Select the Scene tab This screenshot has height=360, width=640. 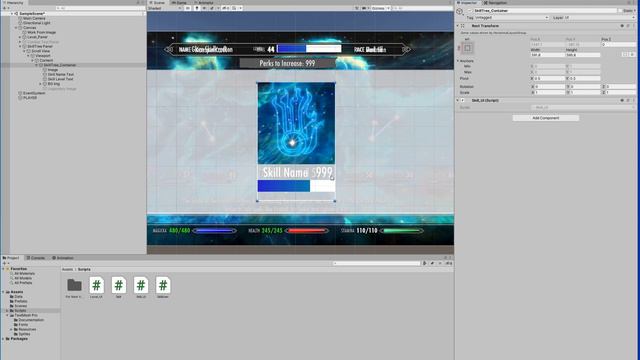pos(158,2)
